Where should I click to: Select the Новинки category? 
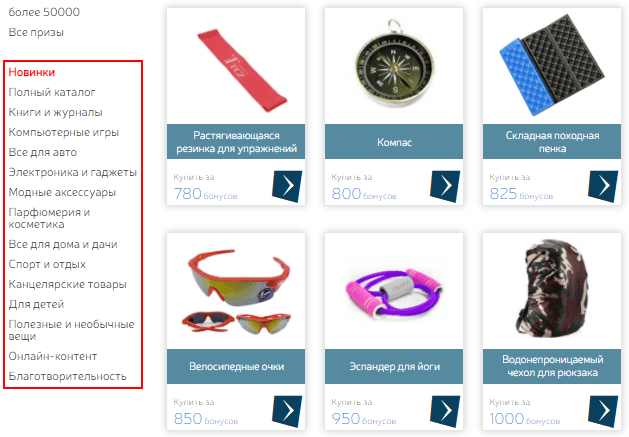coord(32,73)
